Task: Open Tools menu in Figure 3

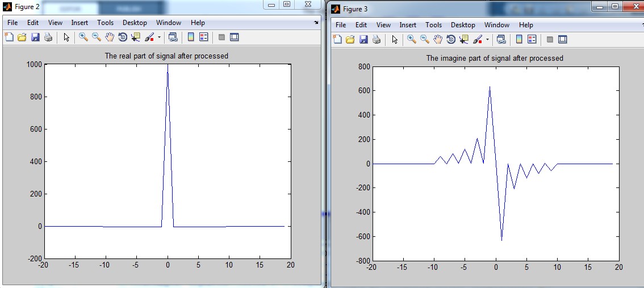Action: point(433,24)
